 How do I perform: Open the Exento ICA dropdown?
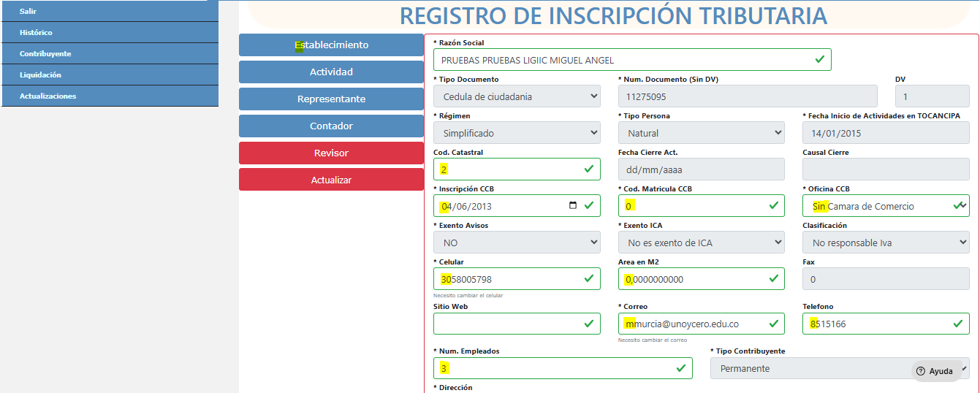(702, 243)
